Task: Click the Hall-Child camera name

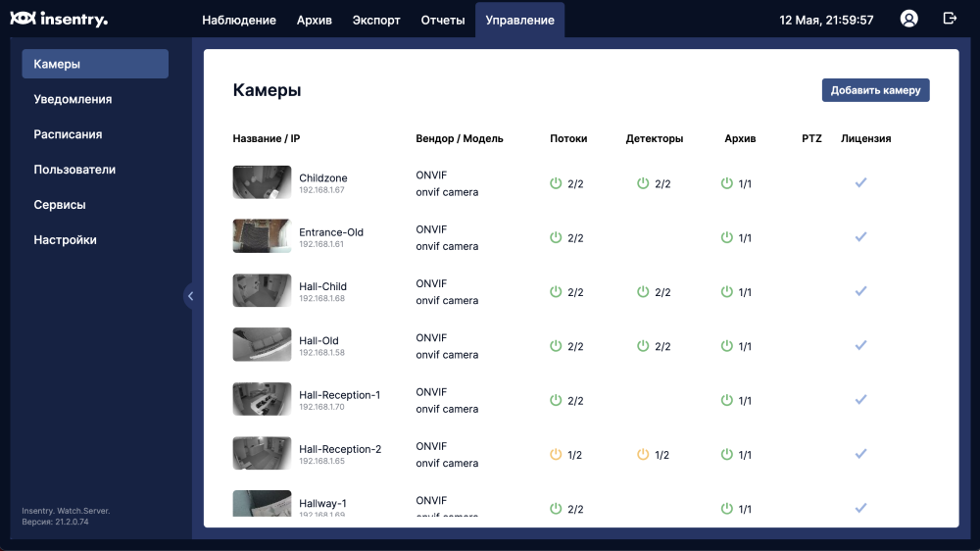Action: pos(322,286)
